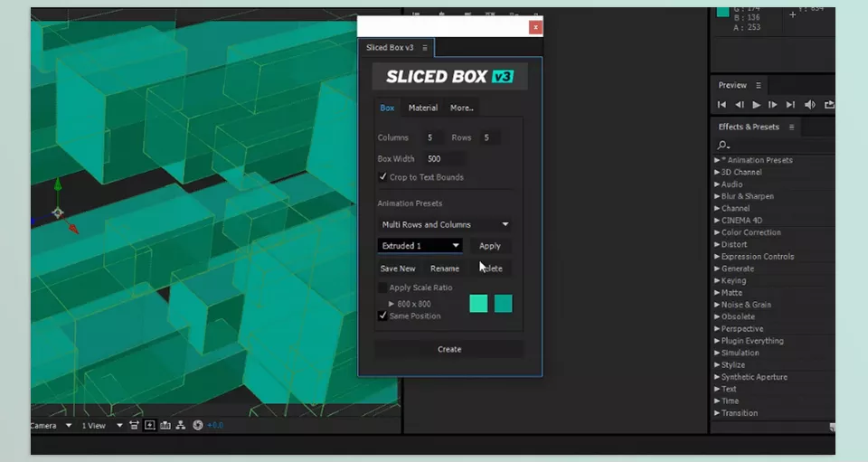The width and height of the screenshot is (868, 462).
Task: Switch to the Box tab
Action: point(387,108)
